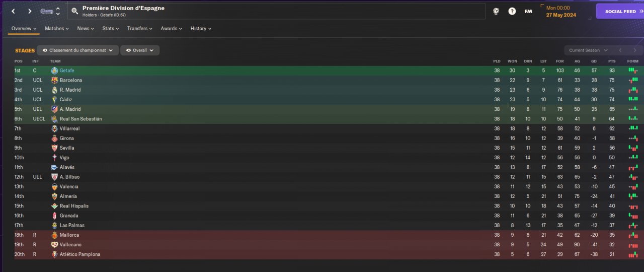
Task: Go back with the left navigation arrow
Action: pos(13,11)
